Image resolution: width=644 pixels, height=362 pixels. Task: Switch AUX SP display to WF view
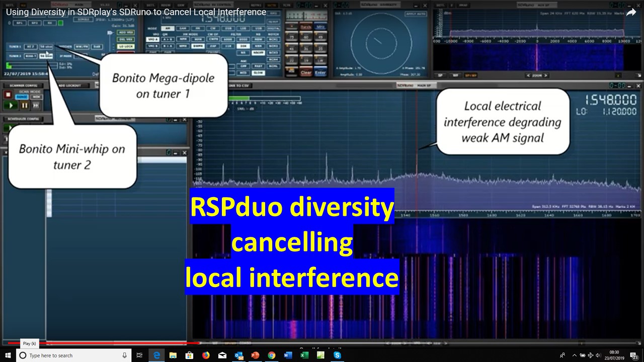pos(456,75)
